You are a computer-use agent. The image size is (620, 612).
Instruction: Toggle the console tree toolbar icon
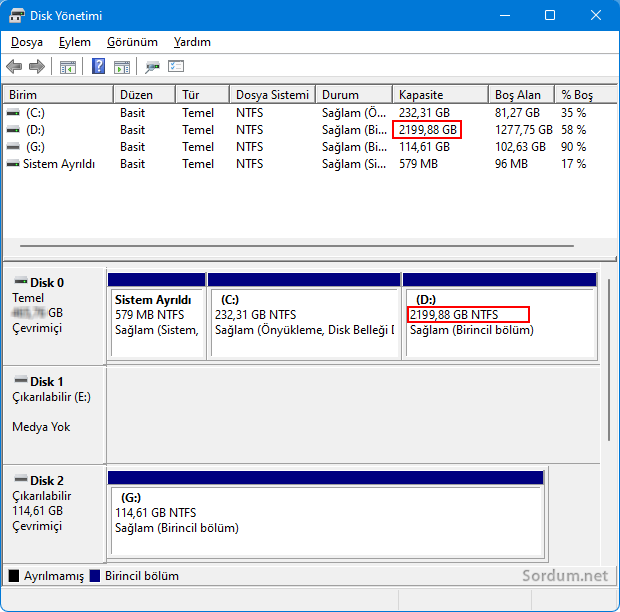click(68, 67)
